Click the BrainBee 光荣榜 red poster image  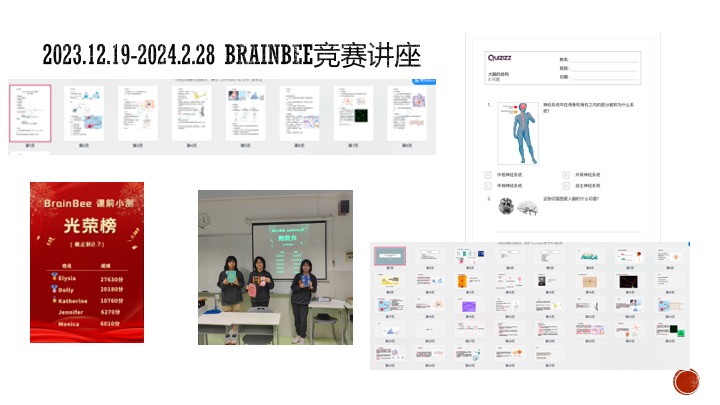click(x=86, y=261)
